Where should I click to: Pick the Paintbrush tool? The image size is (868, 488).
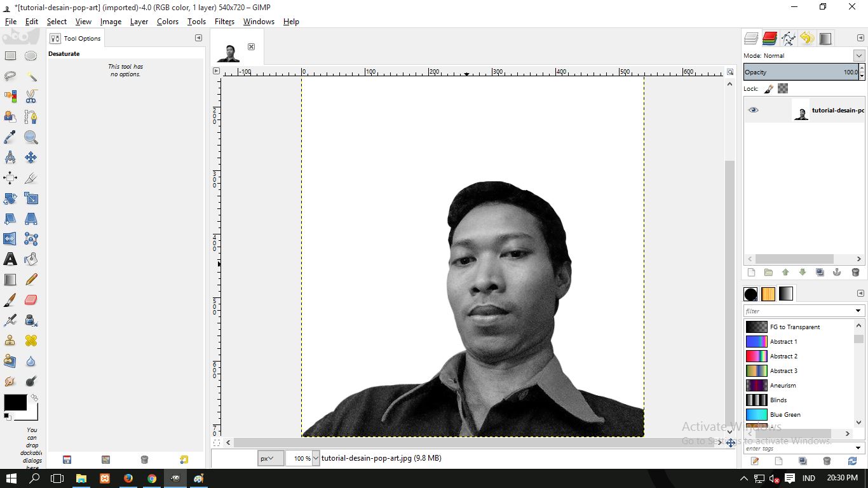point(10,300)
